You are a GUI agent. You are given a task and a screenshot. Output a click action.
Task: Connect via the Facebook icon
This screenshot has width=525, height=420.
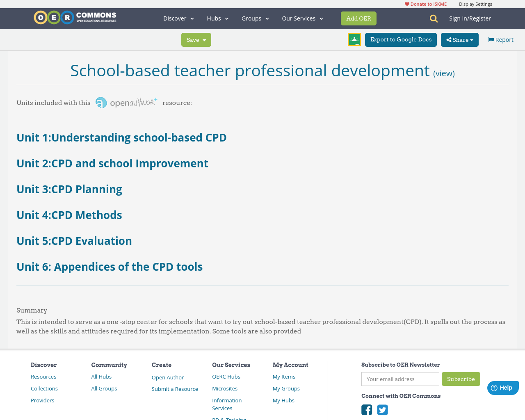tap(366, 409)
